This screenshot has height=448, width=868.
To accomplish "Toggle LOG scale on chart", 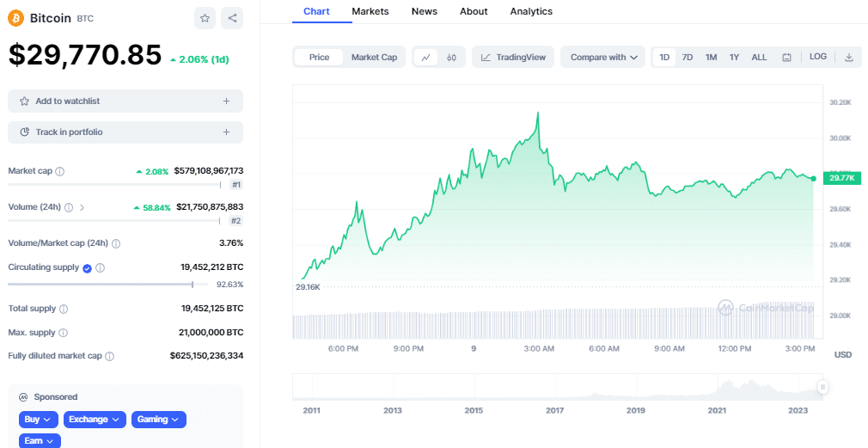I will (x=817, y=57).
